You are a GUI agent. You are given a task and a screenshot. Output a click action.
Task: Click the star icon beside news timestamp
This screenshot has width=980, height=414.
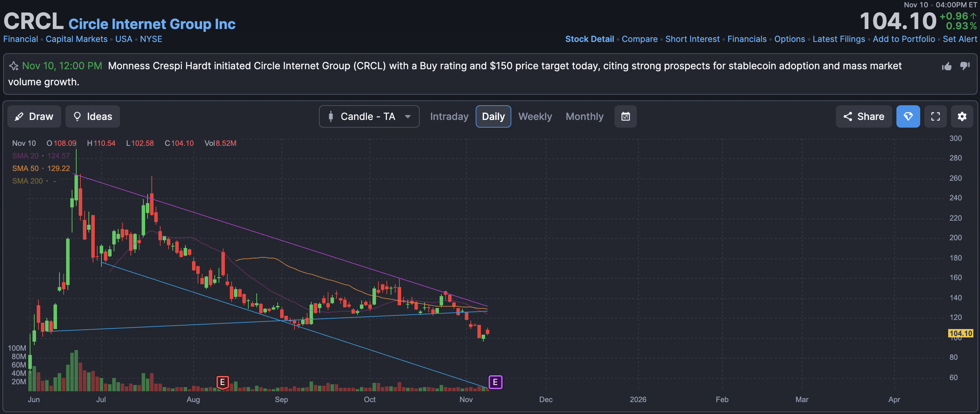click(x=14, y=66)
